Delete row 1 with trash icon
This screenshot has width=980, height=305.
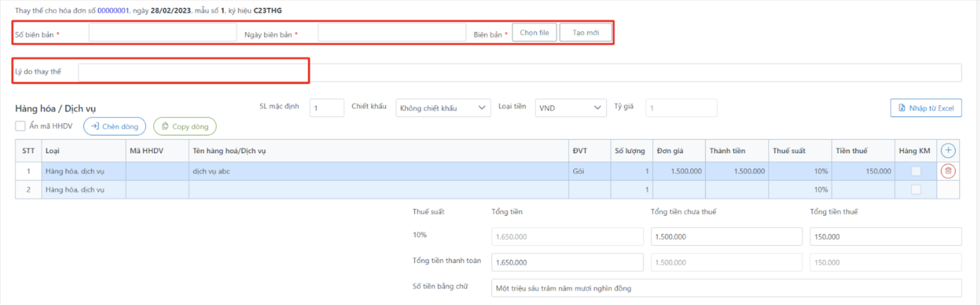point(948,171)
